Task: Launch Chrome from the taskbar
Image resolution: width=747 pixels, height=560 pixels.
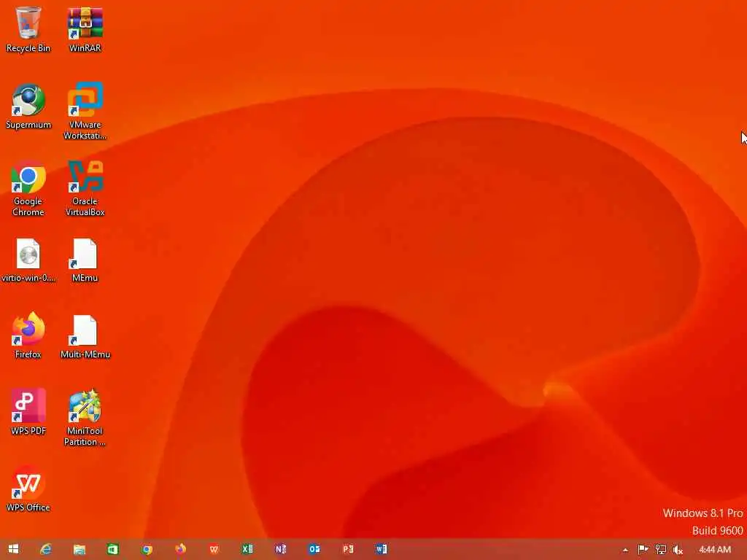Action: 147,549
